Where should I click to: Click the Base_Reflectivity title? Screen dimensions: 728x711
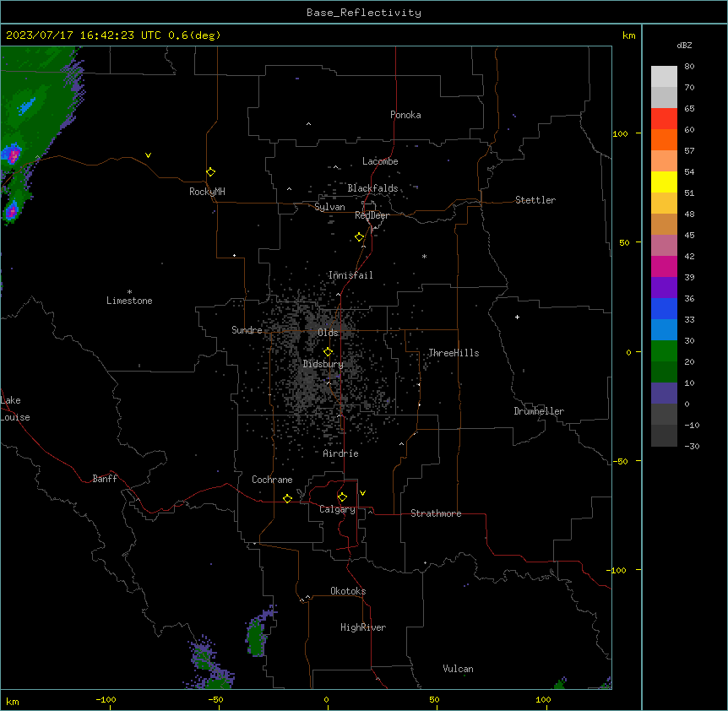[x=364, y=13]
